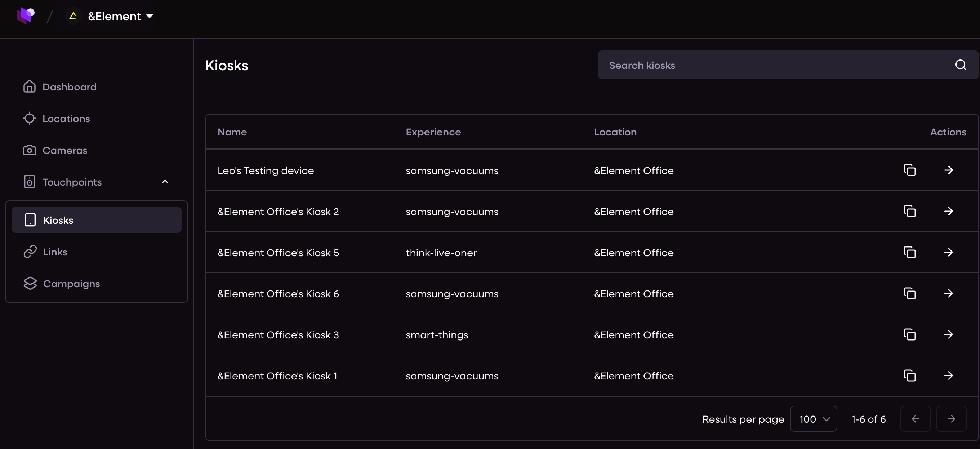Click the &Element triangle avatar icon
980x449 pixels.
pos(73,16)
